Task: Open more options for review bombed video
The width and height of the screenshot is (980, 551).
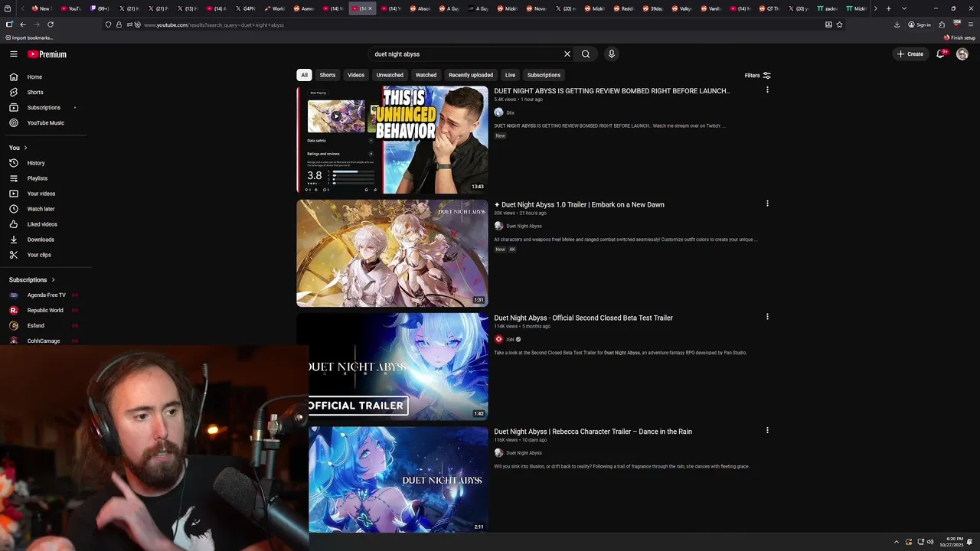Action: click(x=767, y=90)
